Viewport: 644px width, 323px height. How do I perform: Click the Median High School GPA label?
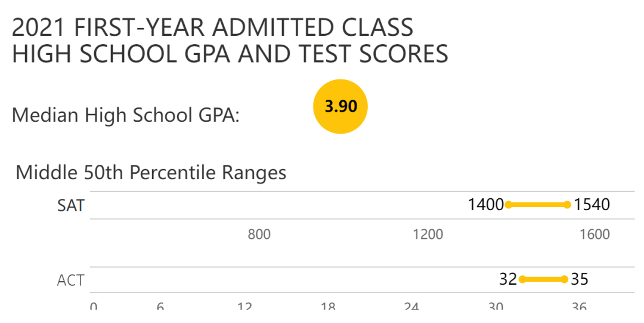click(125, 115)
